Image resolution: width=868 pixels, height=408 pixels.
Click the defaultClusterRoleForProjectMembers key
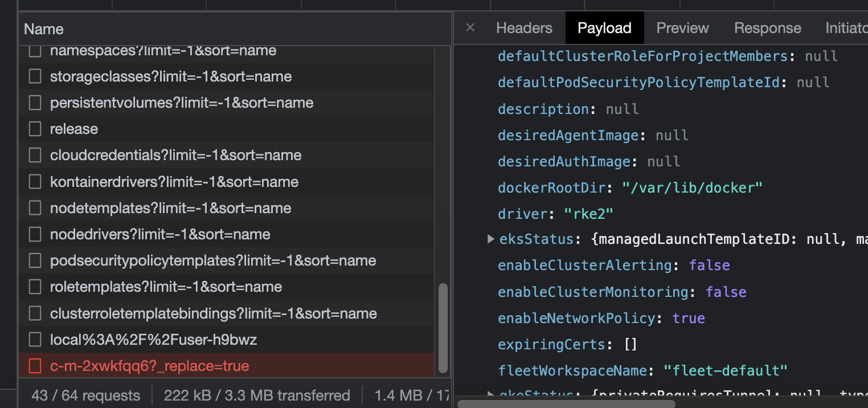[642, 56]
